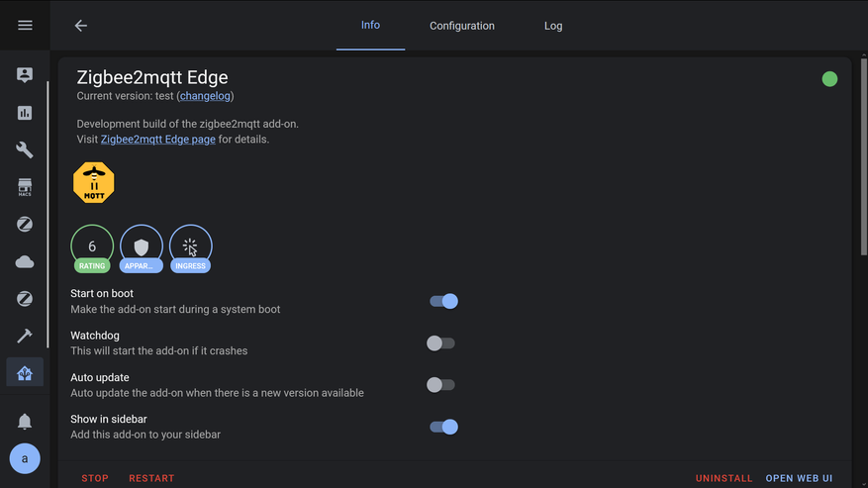Open the hamburger sidebar menu
This screenshot has width=868, height=488.
(25, 25)
